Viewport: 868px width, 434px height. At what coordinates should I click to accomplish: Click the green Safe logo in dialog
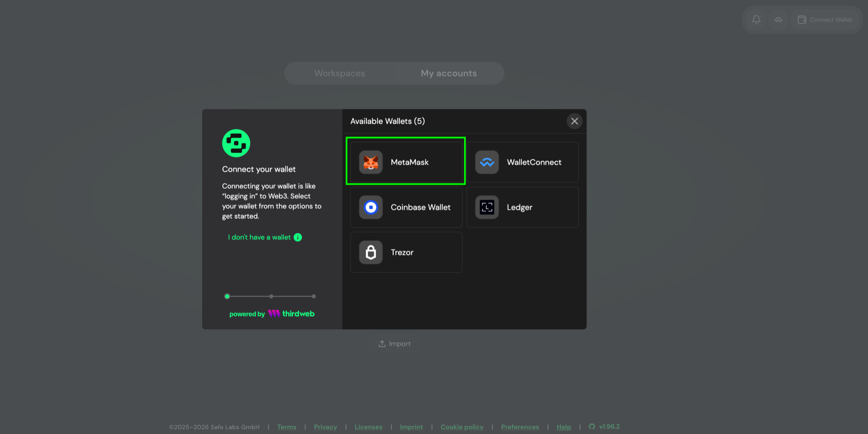[236, 143]
